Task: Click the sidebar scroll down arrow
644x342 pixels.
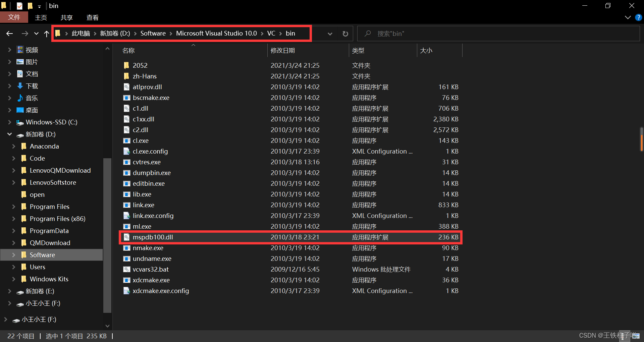Action: [x=107, y=326]
